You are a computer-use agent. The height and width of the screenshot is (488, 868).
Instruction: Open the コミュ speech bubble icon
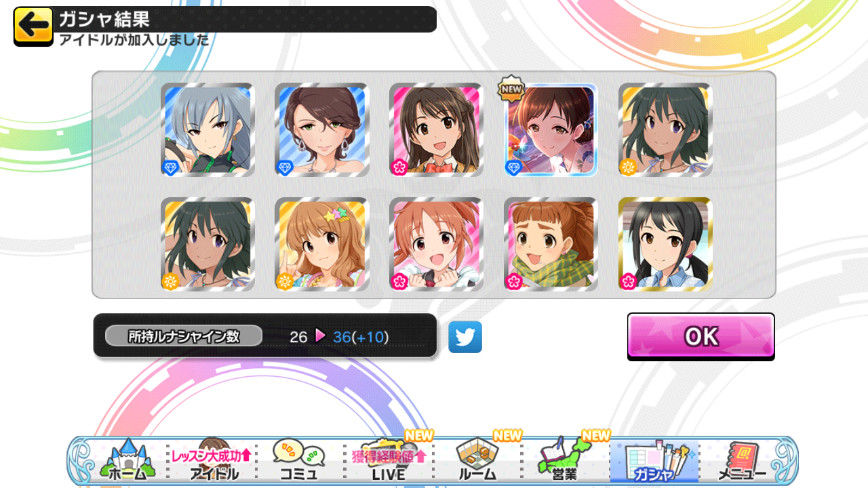tap(298, 460)
